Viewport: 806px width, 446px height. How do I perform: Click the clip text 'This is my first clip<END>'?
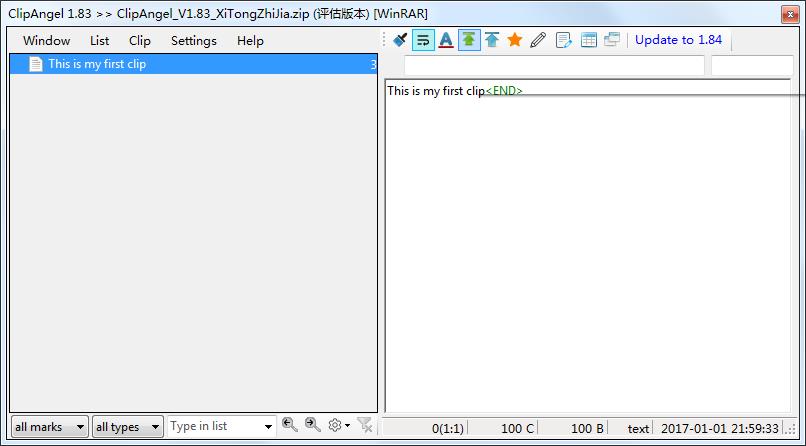point(455,91)
